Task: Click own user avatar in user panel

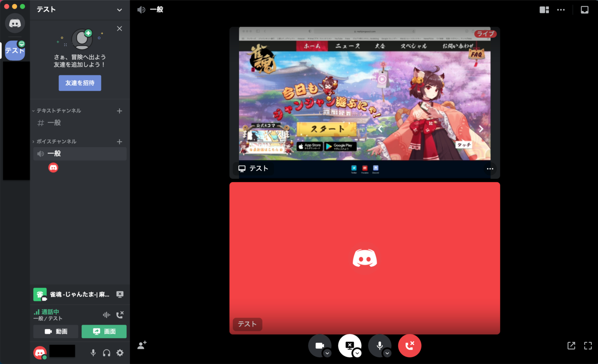Action: tap(40, 353)
